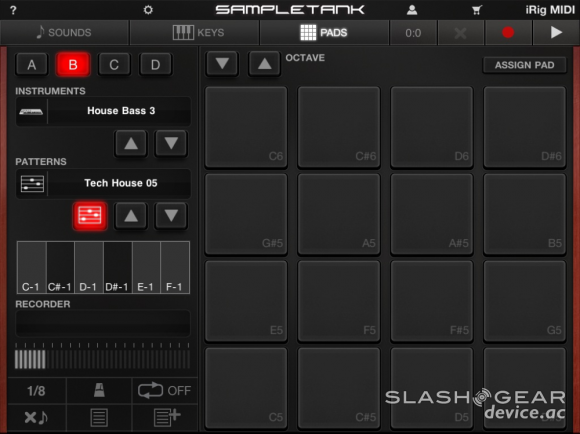Click the pattern icon beside Tech House 05
This screenshot has height=434, width=580.
[x=32, y=184]
